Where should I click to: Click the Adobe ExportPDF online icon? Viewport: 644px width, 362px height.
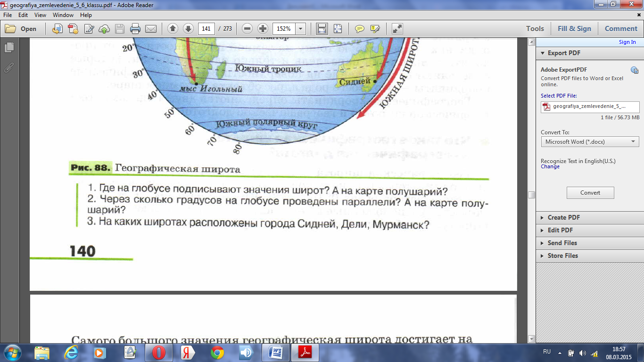click(x=635, y=71)
